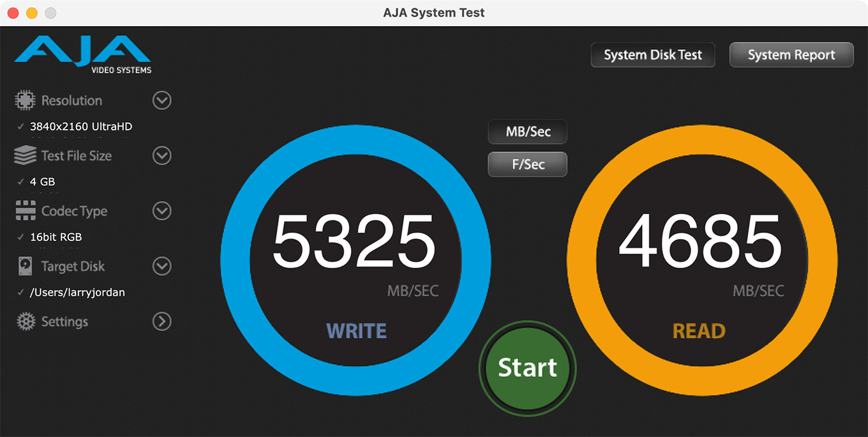
Task: Click the Test File Size label
Action: [x=77, y=155]
